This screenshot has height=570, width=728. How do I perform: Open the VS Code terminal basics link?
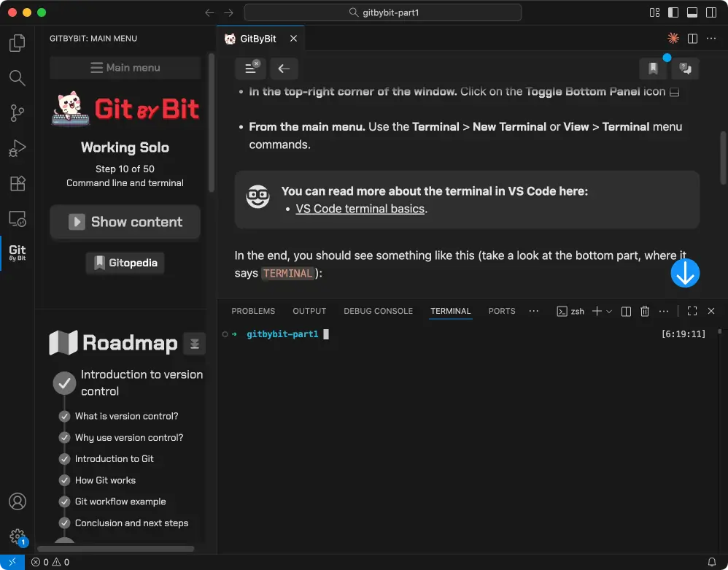[x=360, y=209]
